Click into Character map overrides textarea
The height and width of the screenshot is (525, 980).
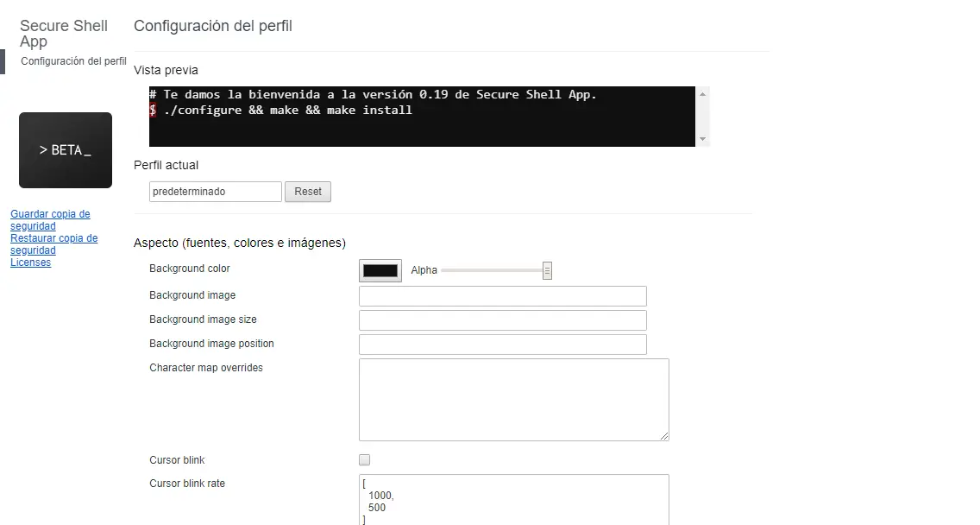point(514,400)
